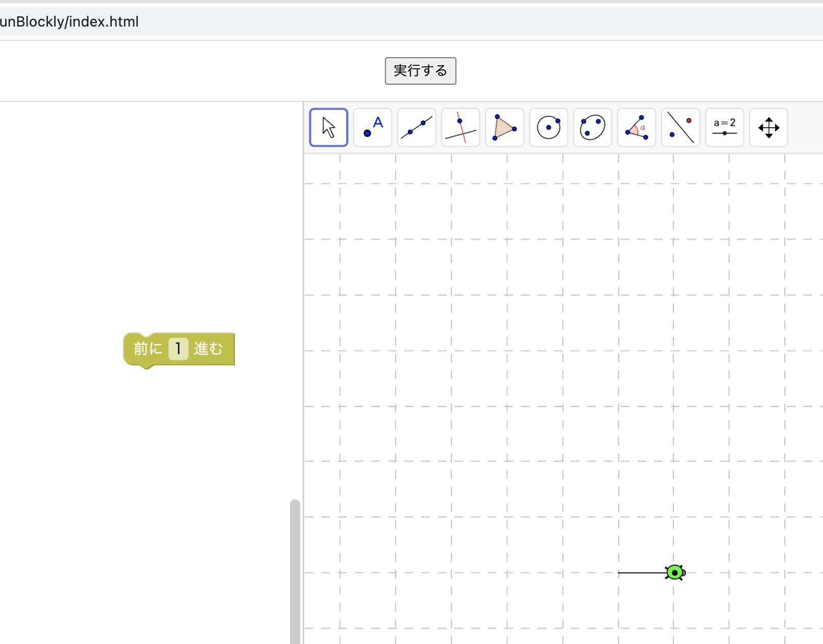
Task: Select the Move arrow tool
Action: (x=328, y=128)
